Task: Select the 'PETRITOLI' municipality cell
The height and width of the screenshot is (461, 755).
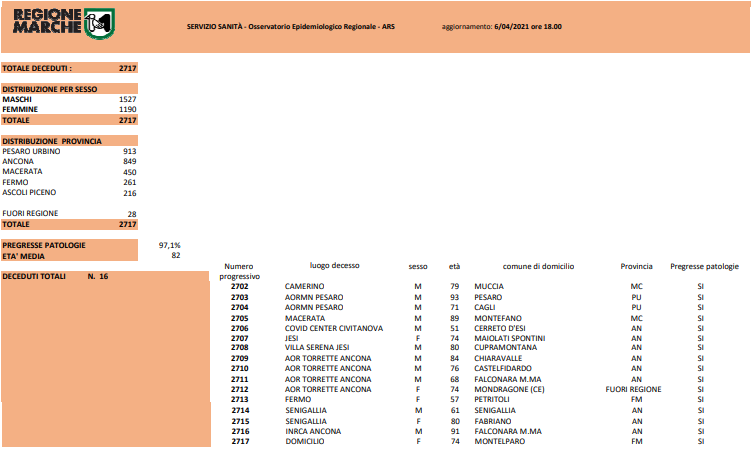Action: pos(492,399)
